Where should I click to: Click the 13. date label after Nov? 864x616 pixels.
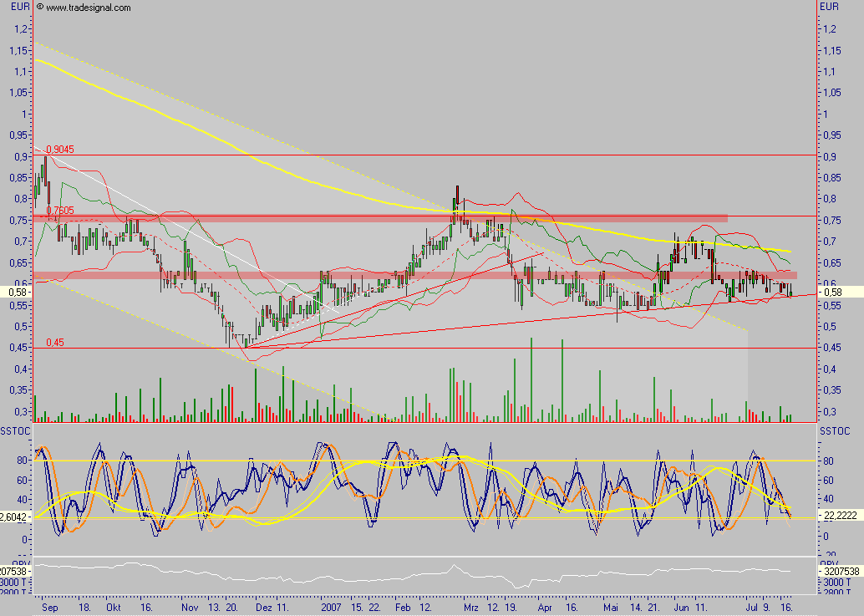tap(214, 607)
